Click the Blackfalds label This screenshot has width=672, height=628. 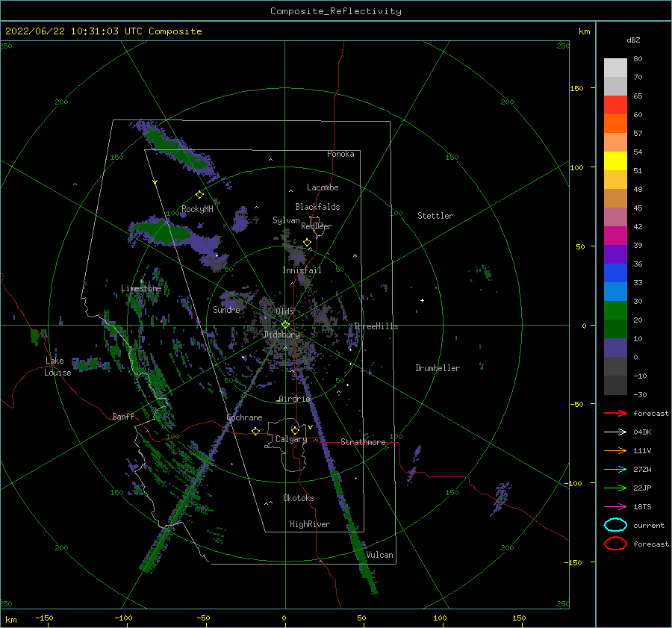[x=317, y=207]
